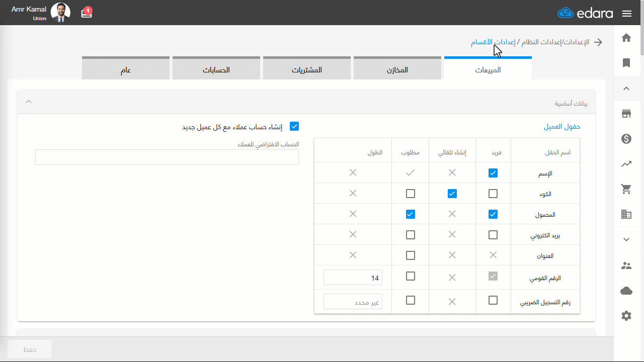The height and width of the screenshot is (362, 644).
Task: Uncheck 'إنشاء تلقائي' for the 'الكود' field
Action: pos(452,194)
